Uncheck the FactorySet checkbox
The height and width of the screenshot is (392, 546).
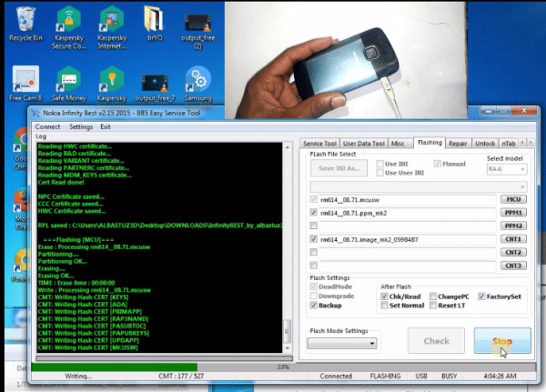pos(480,297)
